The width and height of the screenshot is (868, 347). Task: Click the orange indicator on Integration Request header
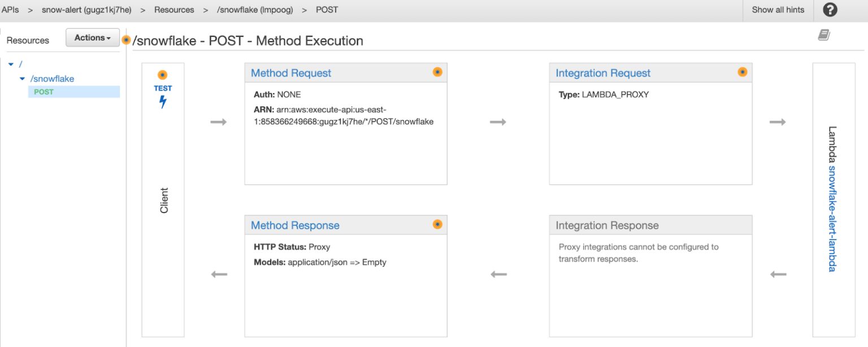click(x=742, y=72)
